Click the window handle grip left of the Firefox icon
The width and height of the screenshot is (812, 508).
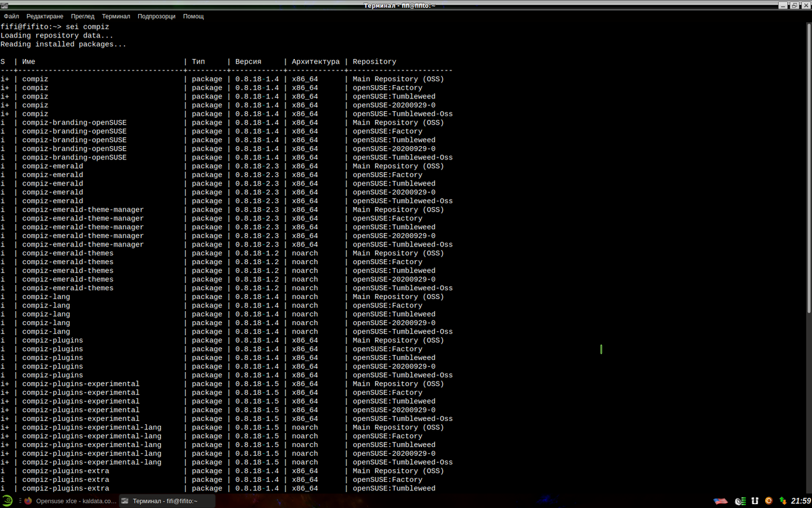[20, 501]
